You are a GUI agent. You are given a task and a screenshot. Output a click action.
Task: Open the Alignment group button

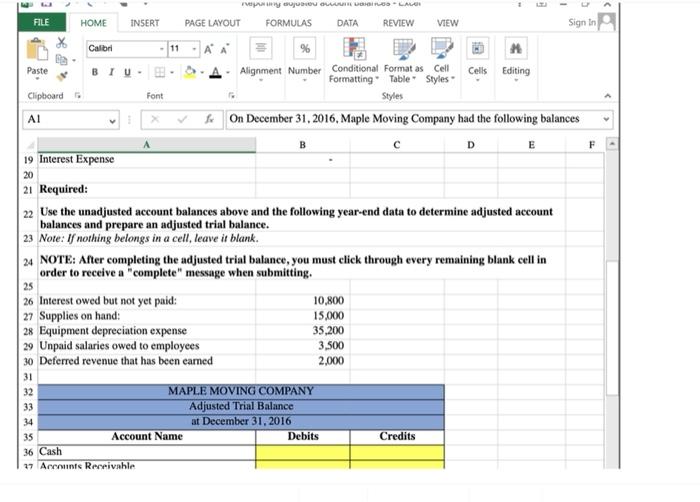tap(261, 60)
